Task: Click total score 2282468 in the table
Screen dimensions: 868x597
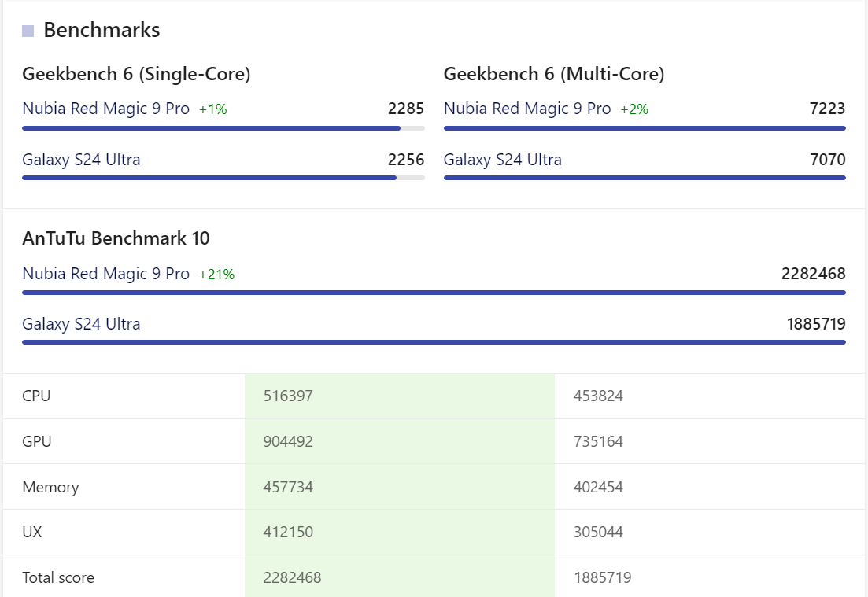Action: [x=292, y=577]
